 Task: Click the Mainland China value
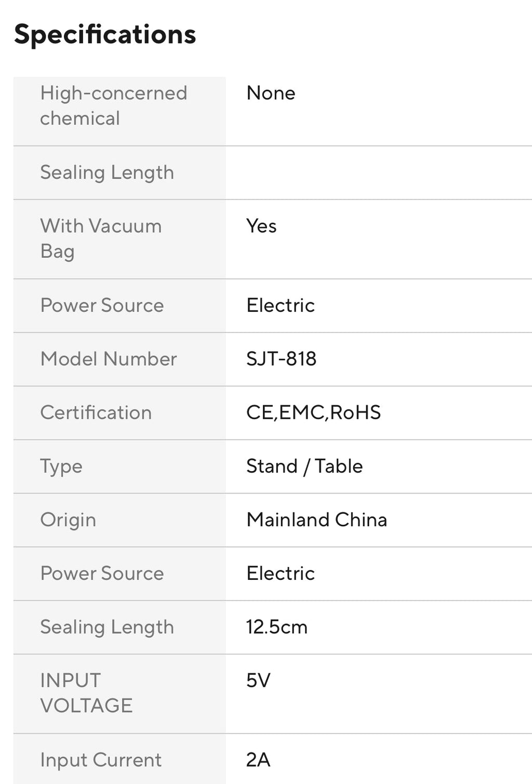(x=316, y=520)
